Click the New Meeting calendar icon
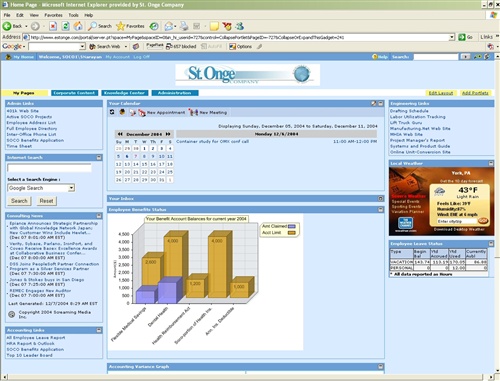 click(193, 113)
